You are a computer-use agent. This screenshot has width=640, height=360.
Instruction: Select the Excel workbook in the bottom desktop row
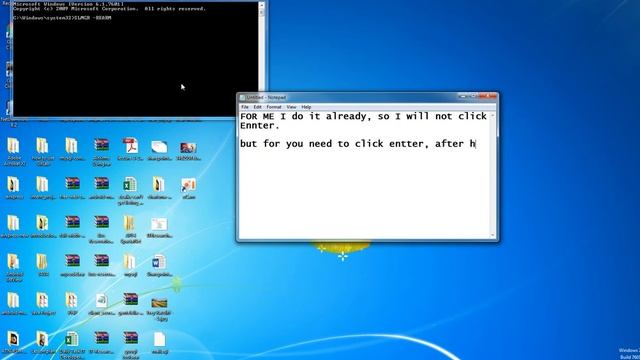72,344
